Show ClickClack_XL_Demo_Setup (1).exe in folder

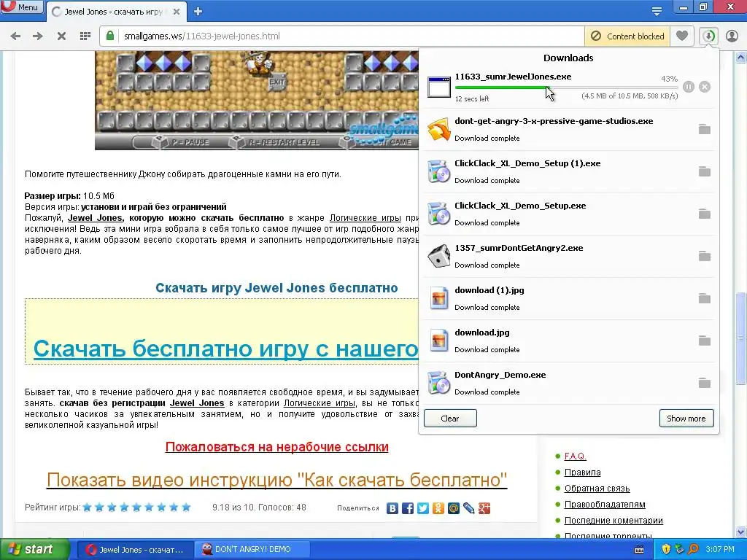pos(704,171)
